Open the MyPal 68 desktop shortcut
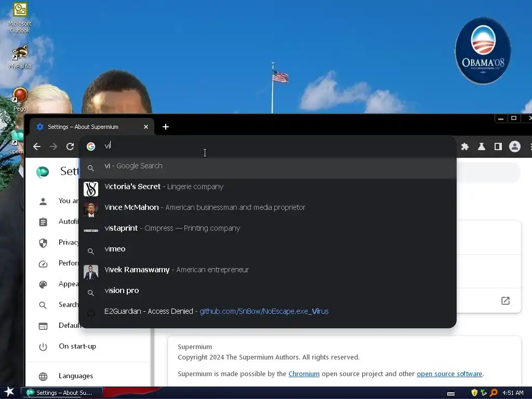 click(20, 57)
